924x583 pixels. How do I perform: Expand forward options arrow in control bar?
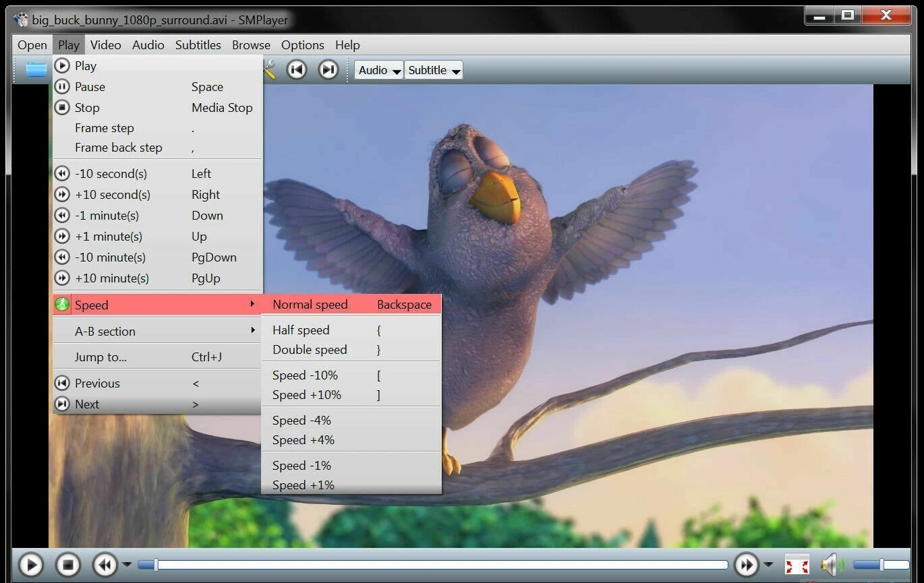[768, 565]
